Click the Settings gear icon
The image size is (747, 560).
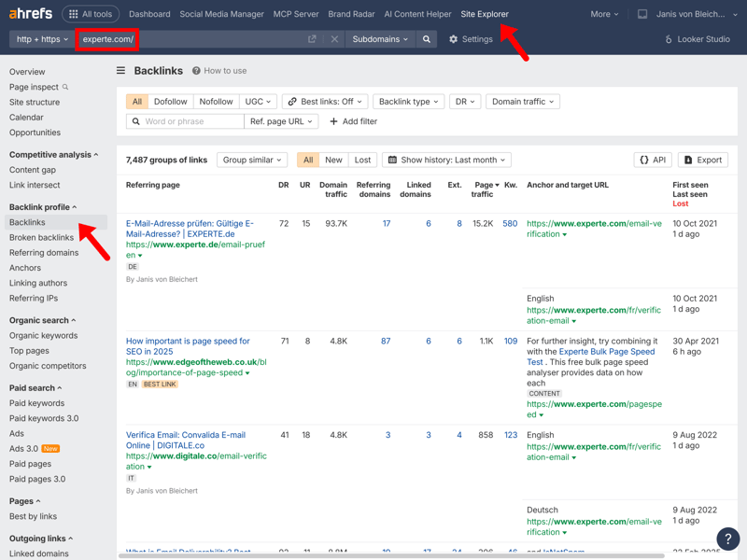click(x=454, y=39)
